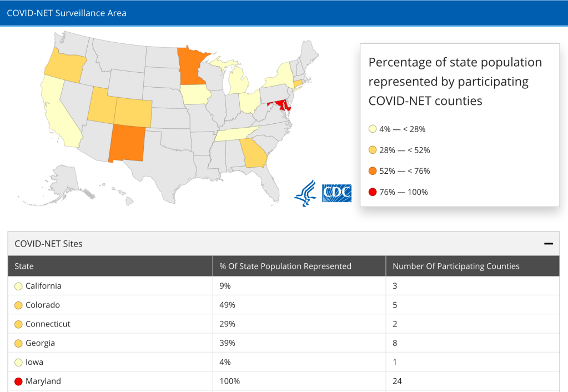The width and height of the screenshot is (568, 392).
Task: Click the Colorado row in the table
Action: tap(43, 305)
